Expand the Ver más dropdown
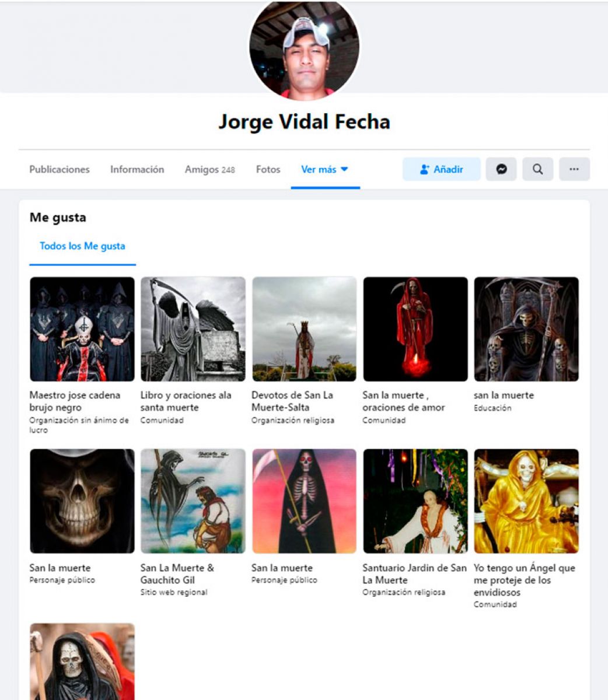Viewport: 608px width, 700px height. [x=324, y=169]
